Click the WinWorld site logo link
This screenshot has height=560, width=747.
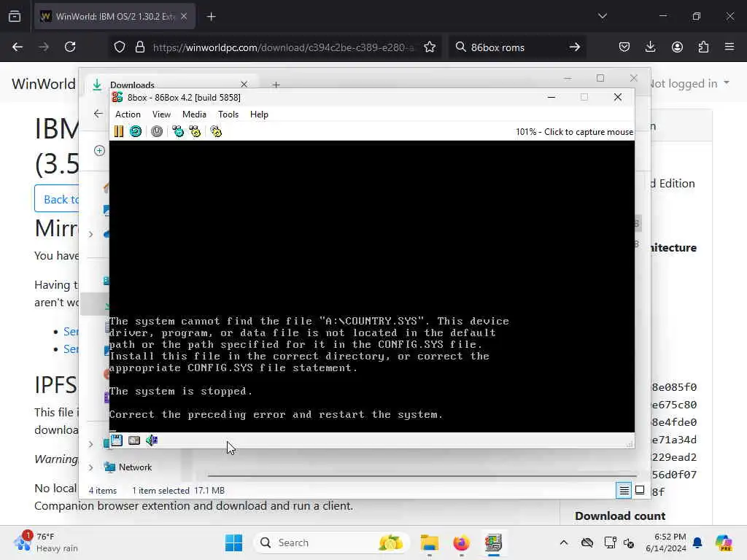[x=43, y=84]
